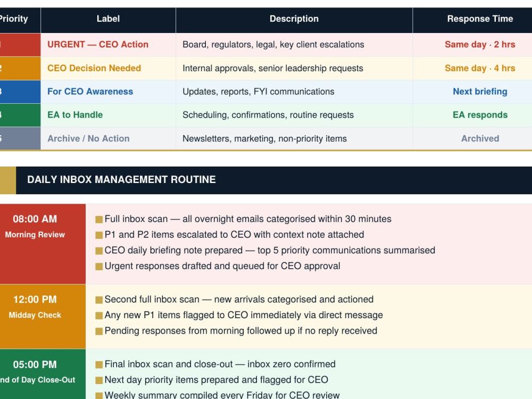Click the red priority cell for URGENT row
The width and height of the screenshot is (532, 399).
[x=20, y=45]
